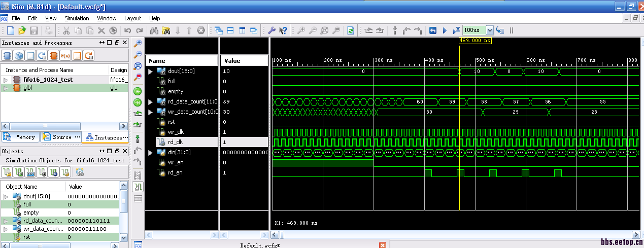644x248 pixels.
Task: Click the 469.000 ns cursor time marker
Action: tap(475, 41)
